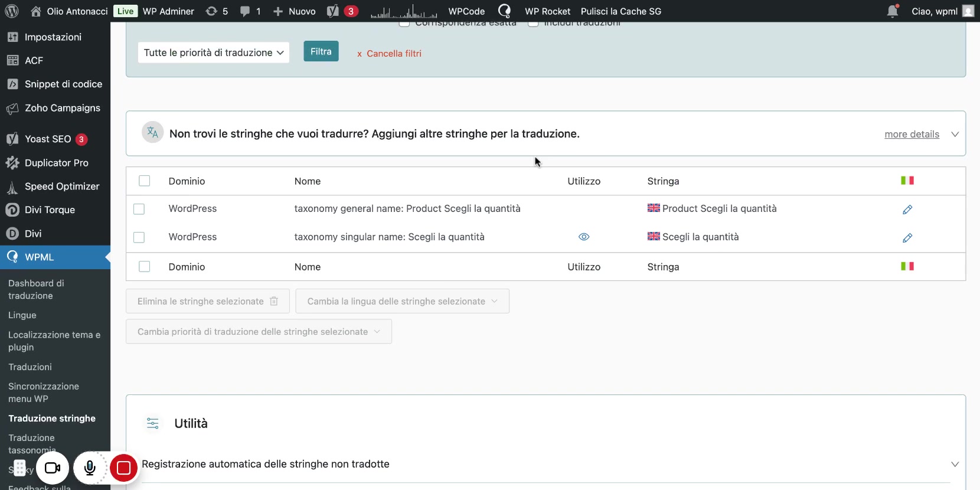Show usage via eye icon in Utilizzo column
The image size is (980, 490).
point(584,237)
